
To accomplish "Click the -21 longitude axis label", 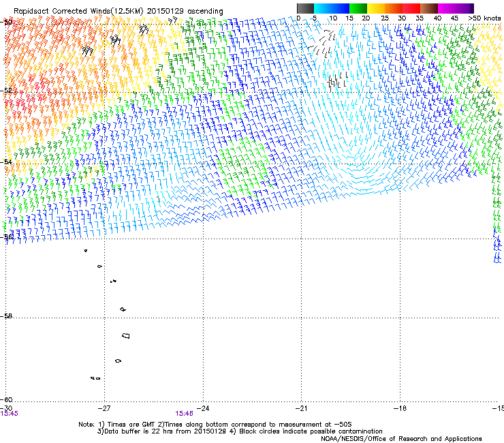I will (x=301, y=408).
